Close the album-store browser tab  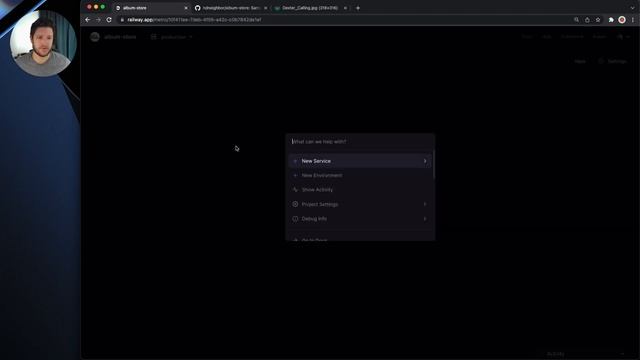click(186, 8)
